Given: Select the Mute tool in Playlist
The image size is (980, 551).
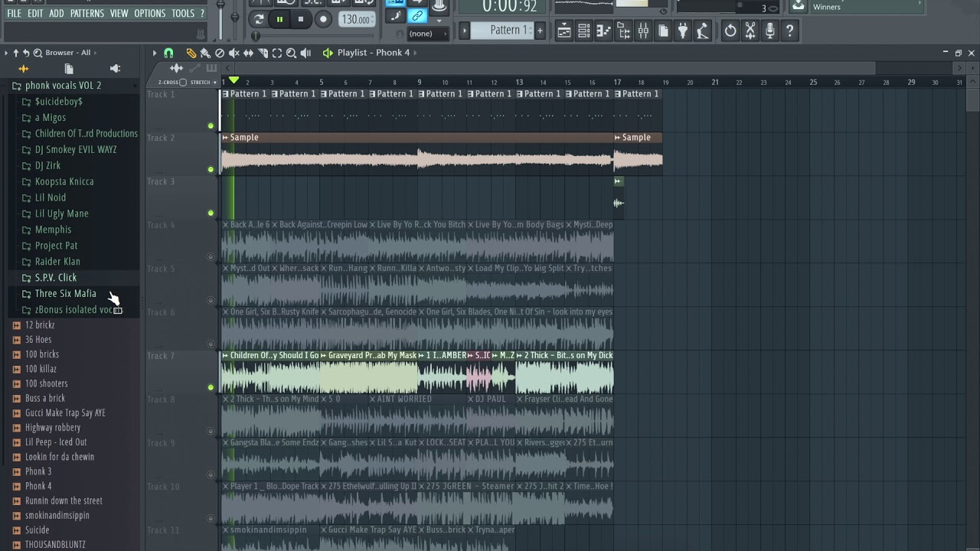Looking at the screenshot, I should pos(234,53).
